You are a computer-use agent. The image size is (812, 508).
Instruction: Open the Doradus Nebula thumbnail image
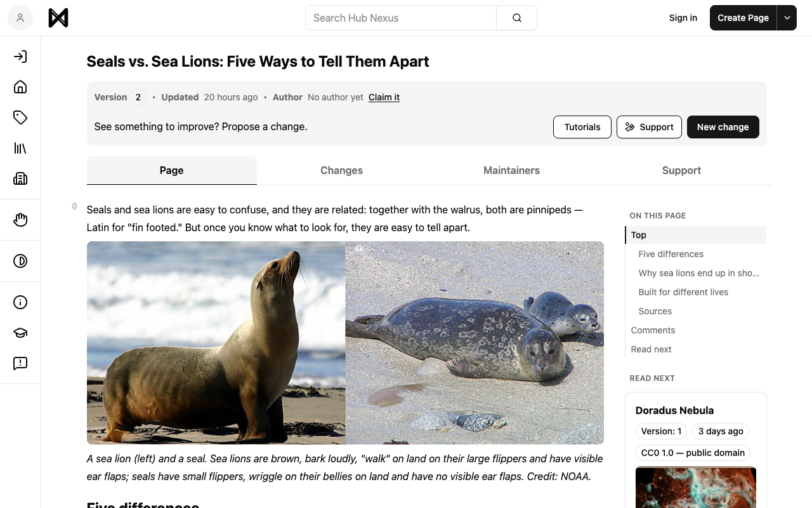pos(696,488)
